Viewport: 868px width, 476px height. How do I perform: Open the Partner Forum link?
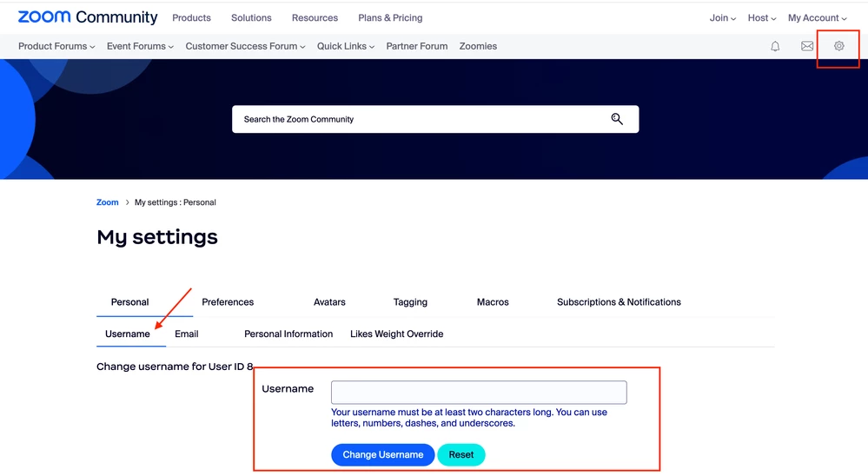(x=417, y=47)
